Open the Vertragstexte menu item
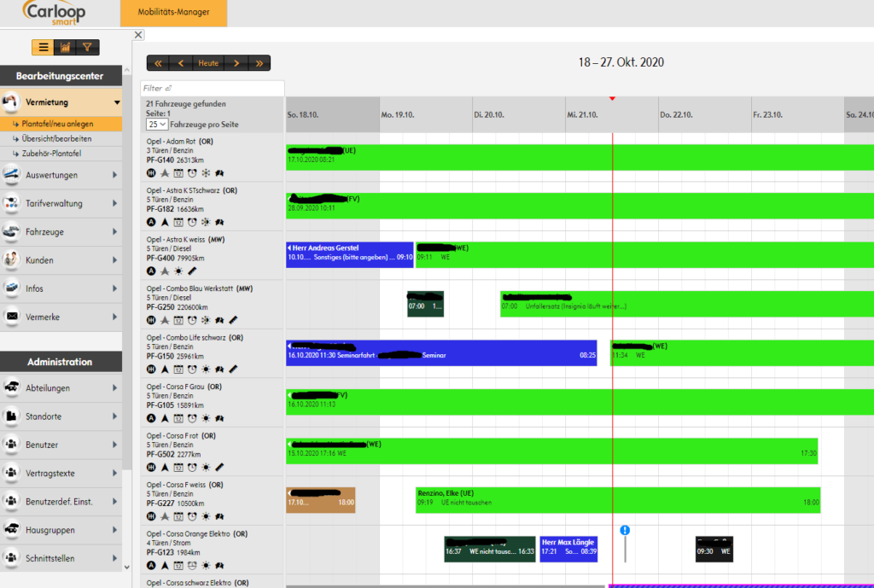 61,473
